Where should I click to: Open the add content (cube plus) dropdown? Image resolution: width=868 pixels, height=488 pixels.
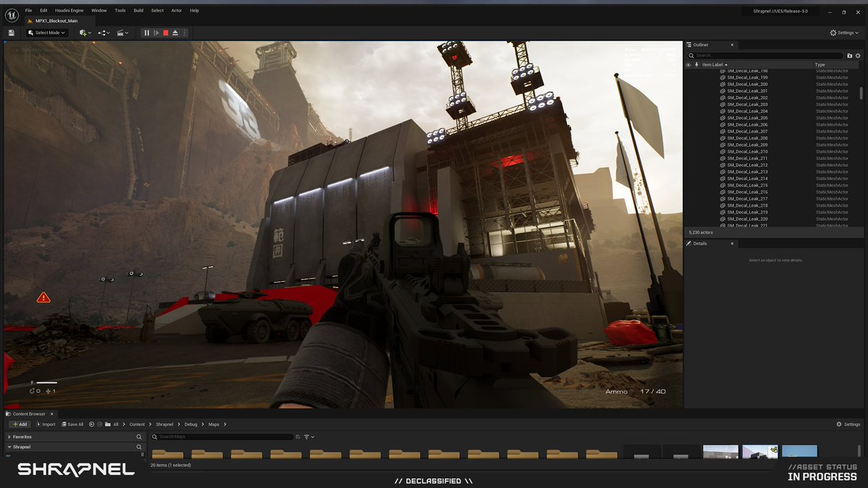pos(85,33)
